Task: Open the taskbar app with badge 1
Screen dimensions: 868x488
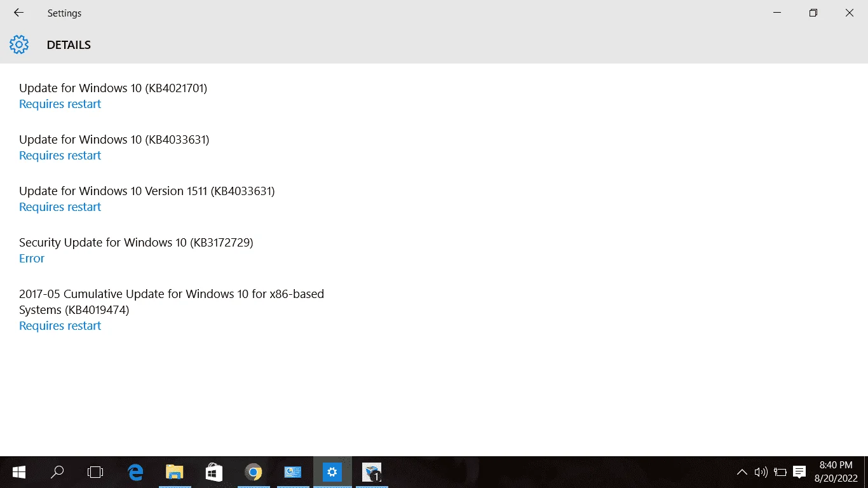Action: tap(372, 472)
